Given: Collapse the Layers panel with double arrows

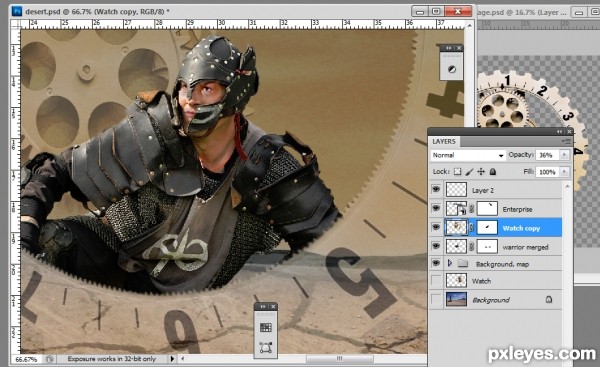Looking at the screenshot, I should pyautogui.click(x=559, y=131).
